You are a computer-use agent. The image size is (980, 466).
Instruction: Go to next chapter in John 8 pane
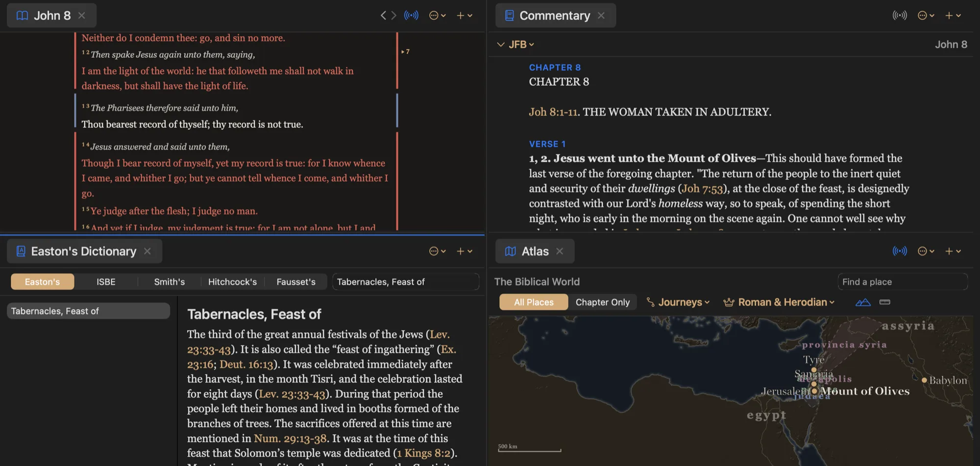[x=393, y=16]
